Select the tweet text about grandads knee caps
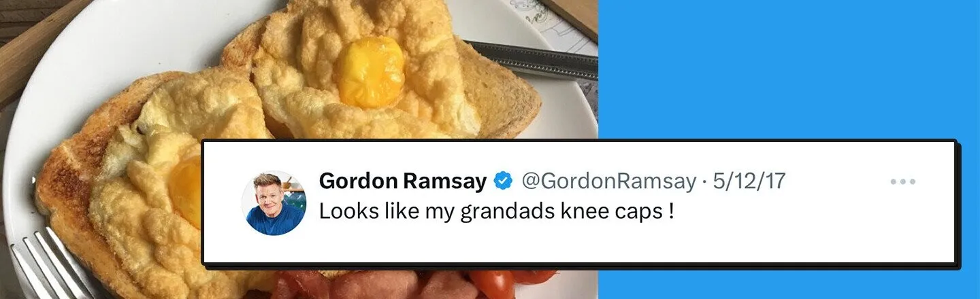This screenshot has width=980, height=299. [x=497, y=211]
